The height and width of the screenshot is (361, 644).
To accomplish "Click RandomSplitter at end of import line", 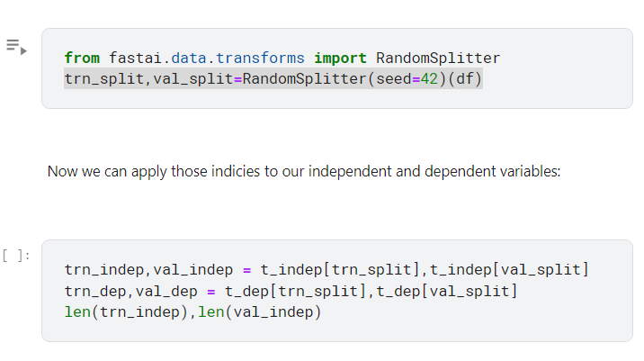I will [x=438, y=58].
